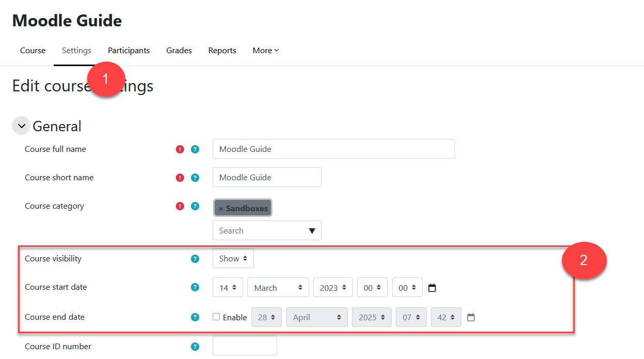Open help for Course ID number

point(195,347)
